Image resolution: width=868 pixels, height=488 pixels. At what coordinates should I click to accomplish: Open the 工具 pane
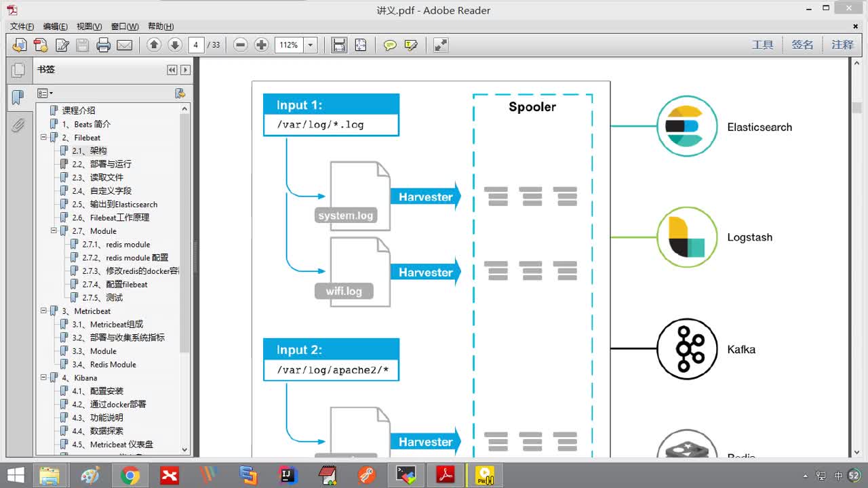coord(763,45)
